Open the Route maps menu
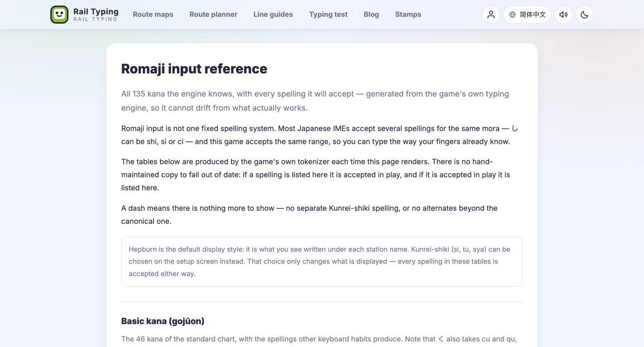 pyautogui.click(x=153, y=15)
